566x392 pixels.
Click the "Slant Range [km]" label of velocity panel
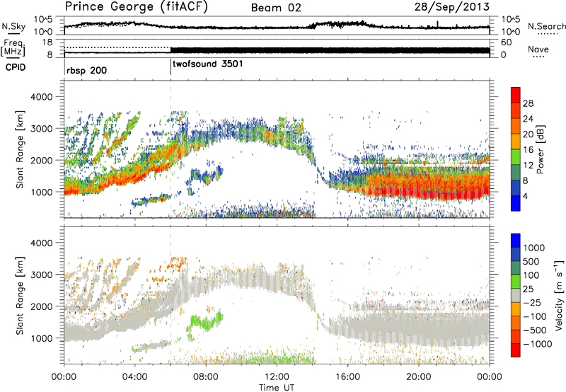point(20,296)
